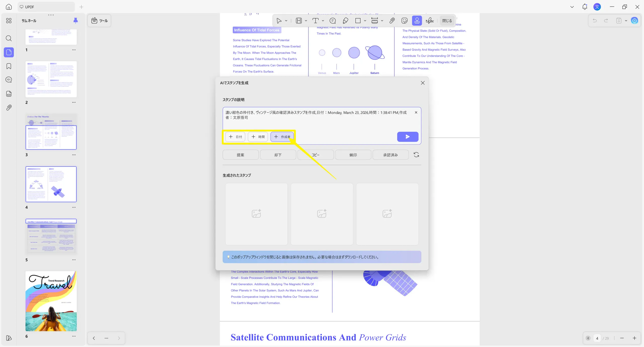Image resolution: width=644 pixels, height=347 pixels.
Task: Refresh the stamp suggestion prompts
Action: pos(416,155)
